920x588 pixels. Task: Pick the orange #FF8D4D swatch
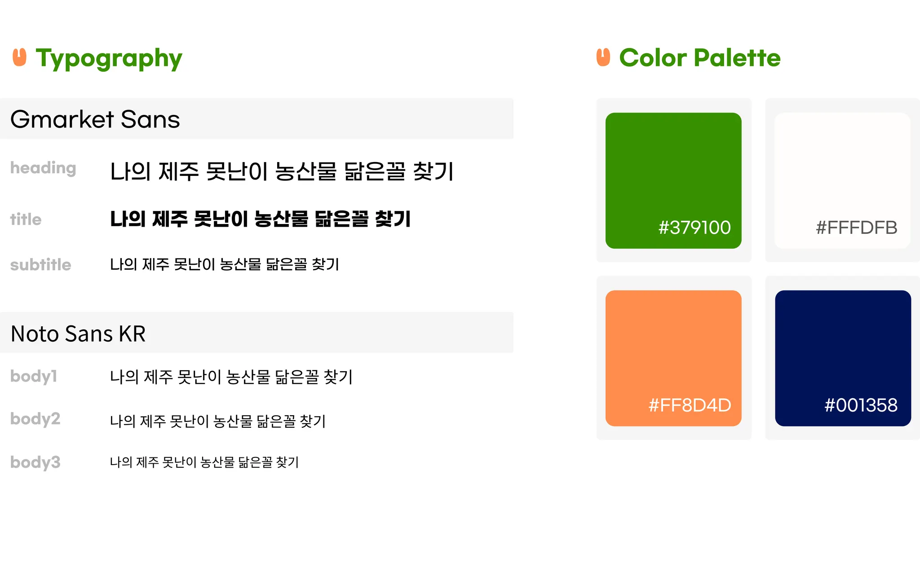pos(673,358)
